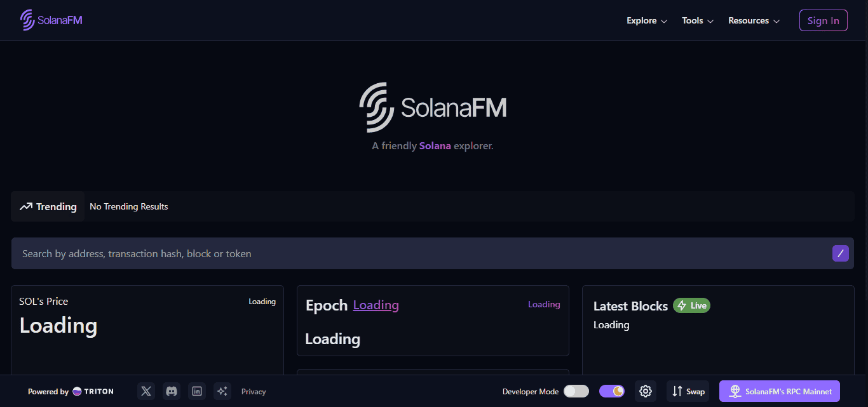Toggle the dark mode moon switch
Viewport: 868px width, 407px height.
coord(612,391)
